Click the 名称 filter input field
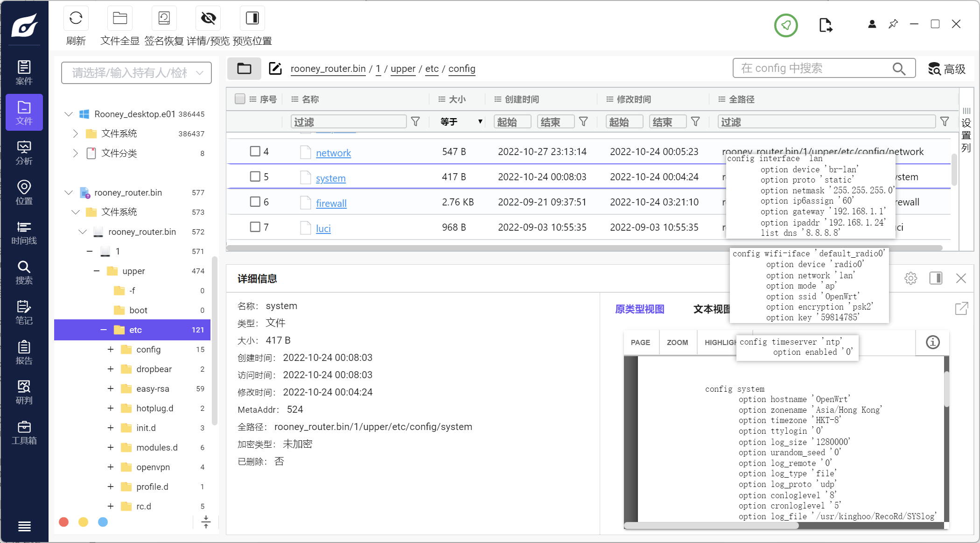This screenshot has height=543, width=980. [349, 122]
